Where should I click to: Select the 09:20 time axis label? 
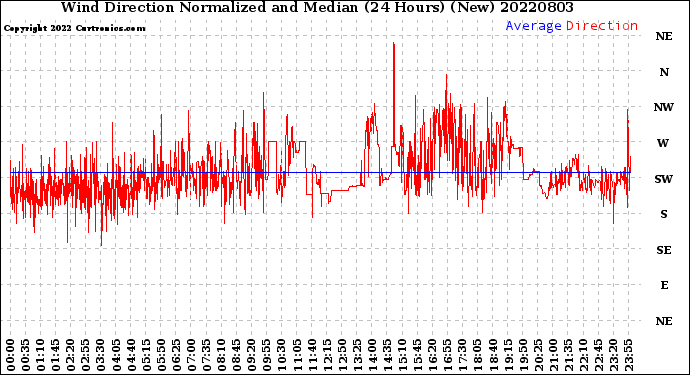click(252, 355)
